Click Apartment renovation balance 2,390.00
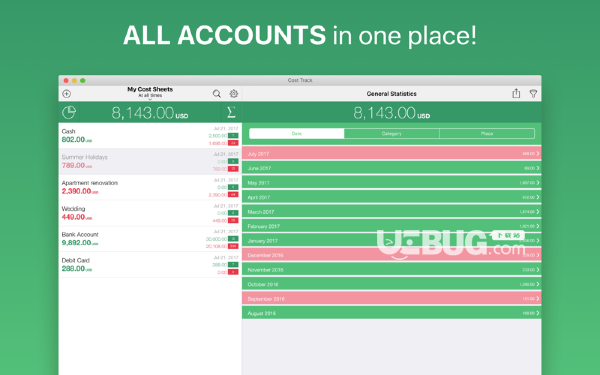Screen dimensions: 600x375 click(80, 191)
